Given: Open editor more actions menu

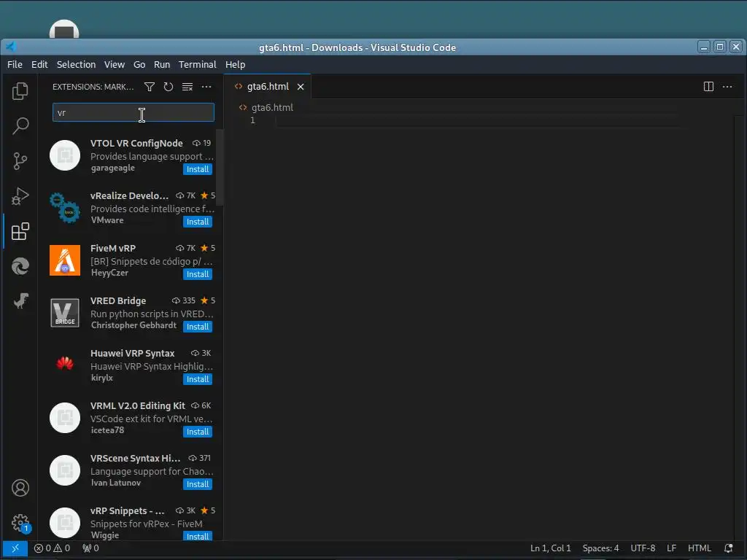Looking at the screenshot, I should tap(727, 87).
